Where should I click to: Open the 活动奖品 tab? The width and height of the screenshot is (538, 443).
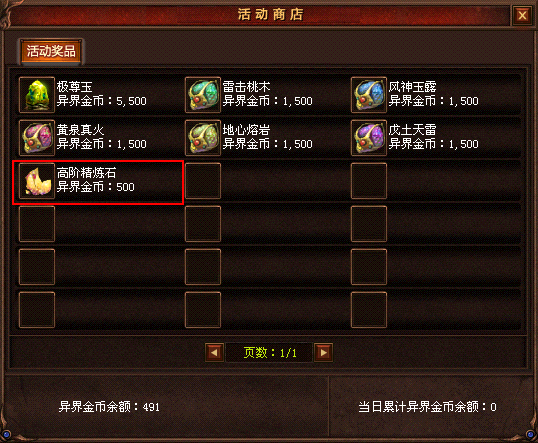pyautogui.click(x=51, y=51)
